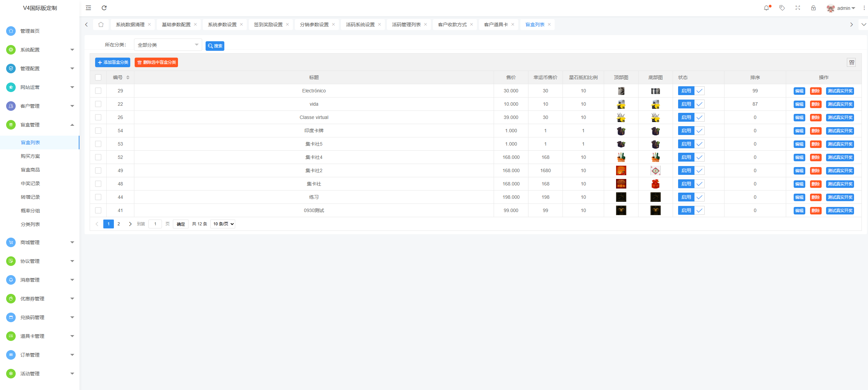This screenshot has height=390, width=868.
Task: Open the notification bell
Action: (766, 8)
